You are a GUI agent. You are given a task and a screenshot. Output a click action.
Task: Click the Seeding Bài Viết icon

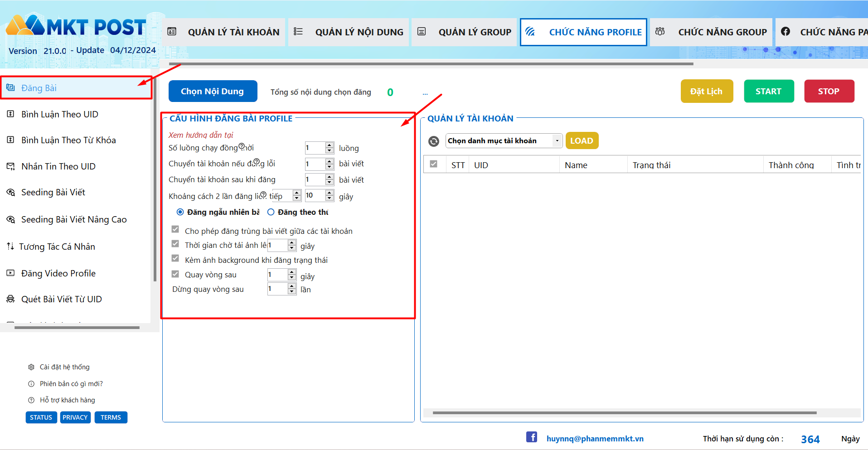pyautogui.click(x=10, y=192)
